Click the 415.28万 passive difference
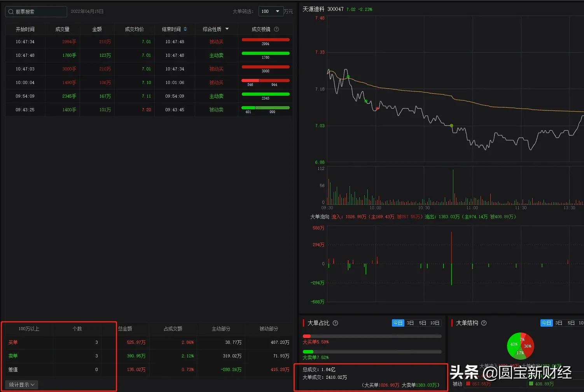The height and width of the screenshot is (392, 584). click(x=280, y=369)
